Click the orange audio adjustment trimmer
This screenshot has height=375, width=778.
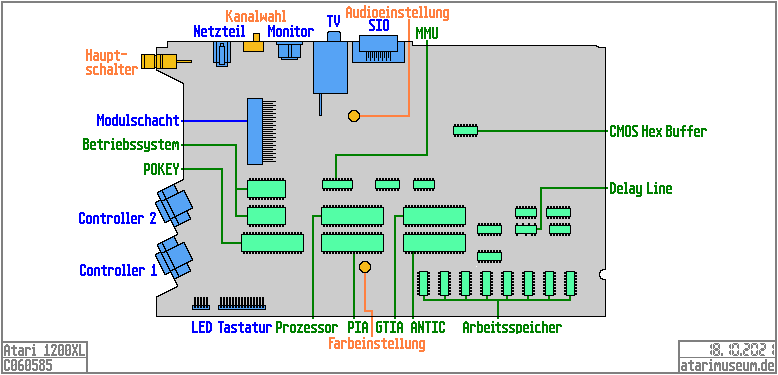[x=354, y=116]
